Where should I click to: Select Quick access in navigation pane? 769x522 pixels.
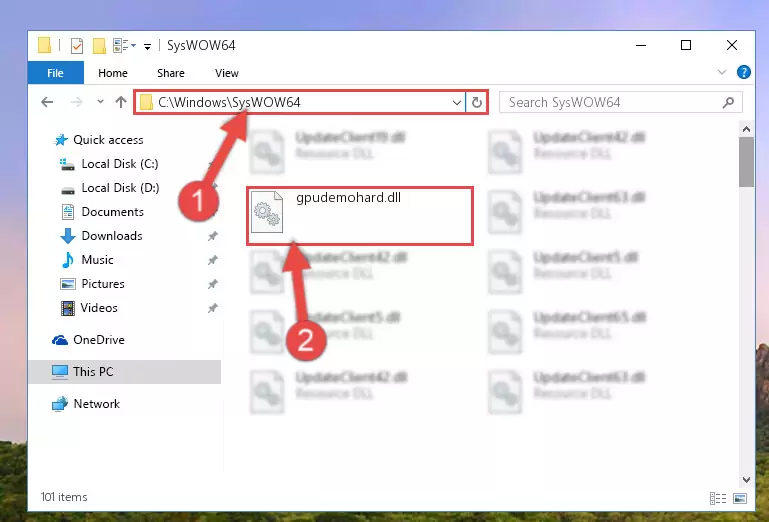tap(108, 140)
